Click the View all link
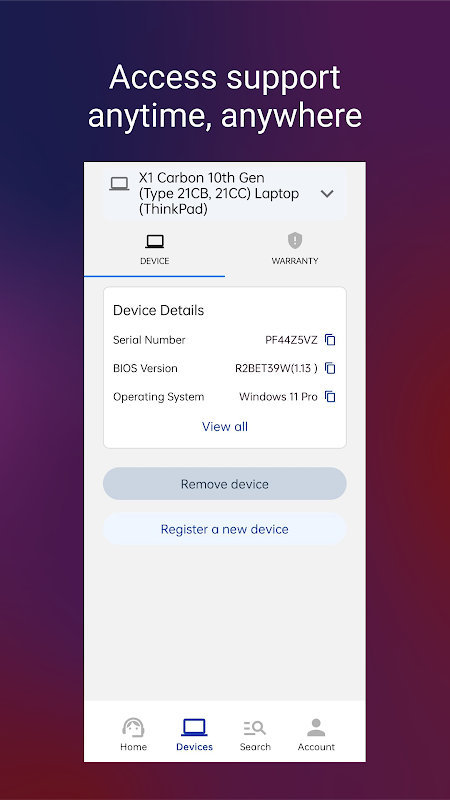 pos(225,427)
